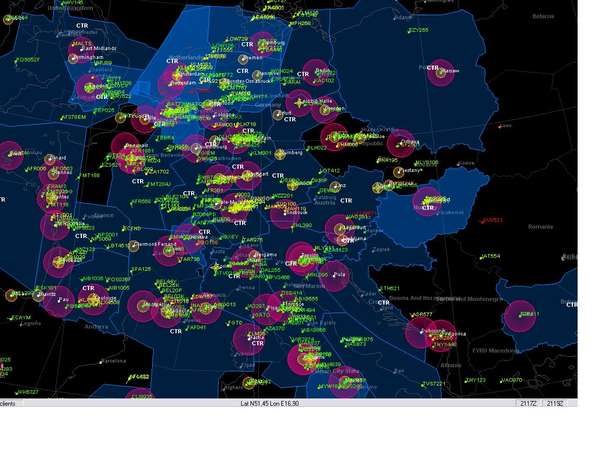This screenshot has width=600, height=450.
Task: Select aircraft TVS7221 near Albania
Action: (x=434, y=383)
